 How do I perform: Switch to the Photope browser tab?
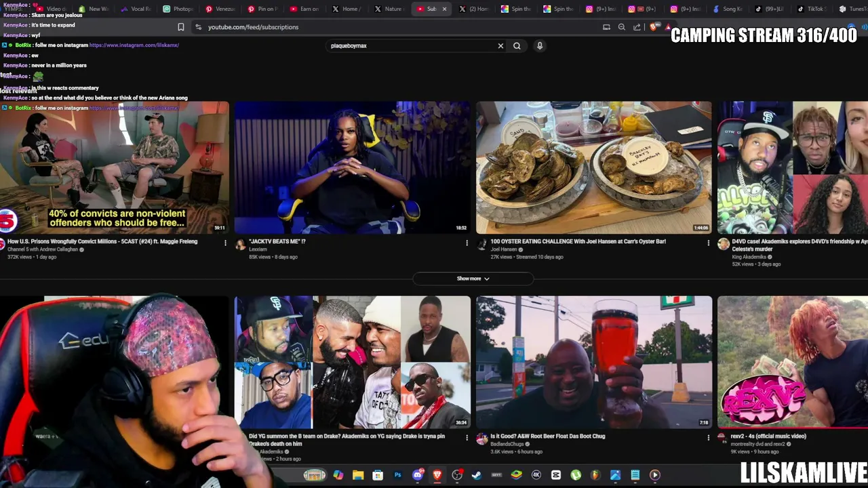[x=178, y=9]
